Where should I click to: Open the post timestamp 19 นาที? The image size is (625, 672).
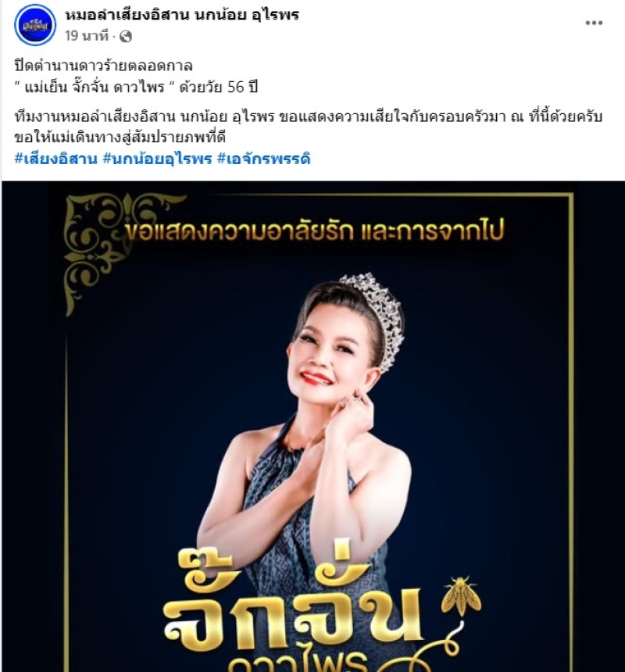pyautogui.click(x=87, y=36)
